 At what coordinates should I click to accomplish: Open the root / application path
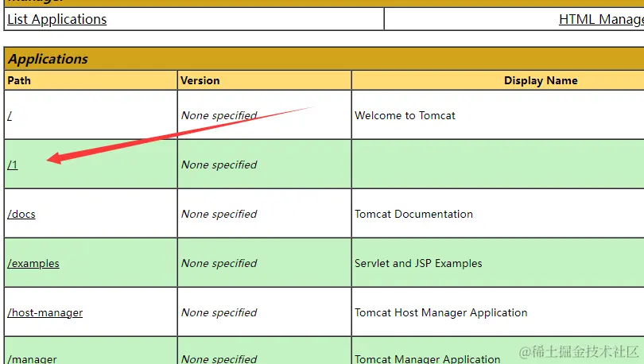click(10, 116)
